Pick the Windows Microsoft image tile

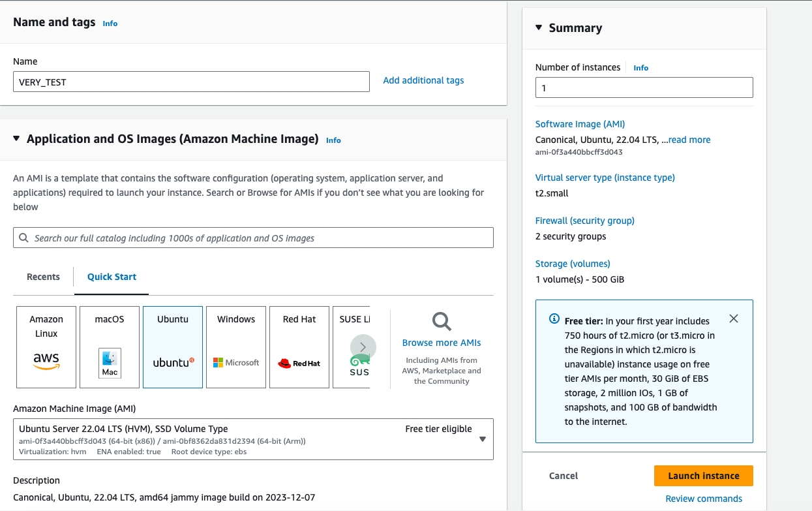click(236, 347)
